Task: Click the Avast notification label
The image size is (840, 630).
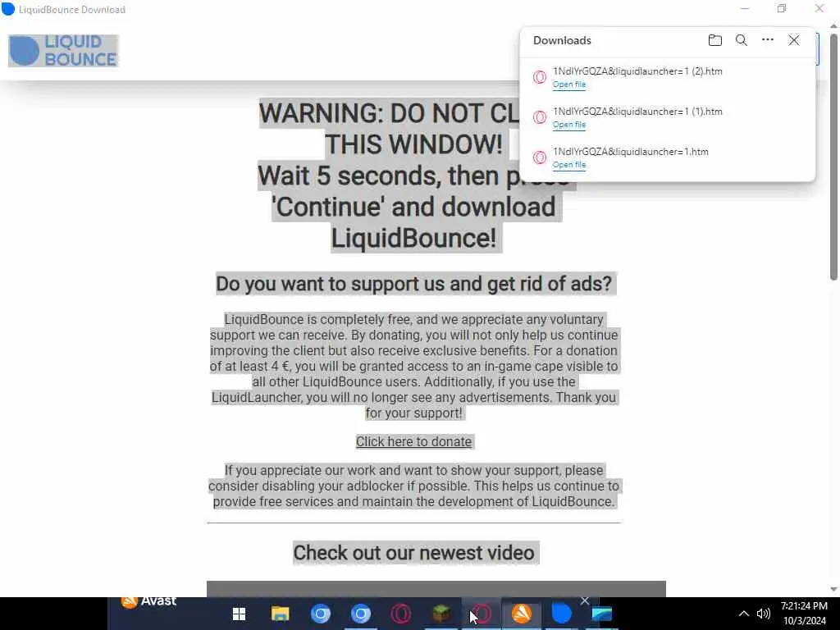Action: [149, 601]
